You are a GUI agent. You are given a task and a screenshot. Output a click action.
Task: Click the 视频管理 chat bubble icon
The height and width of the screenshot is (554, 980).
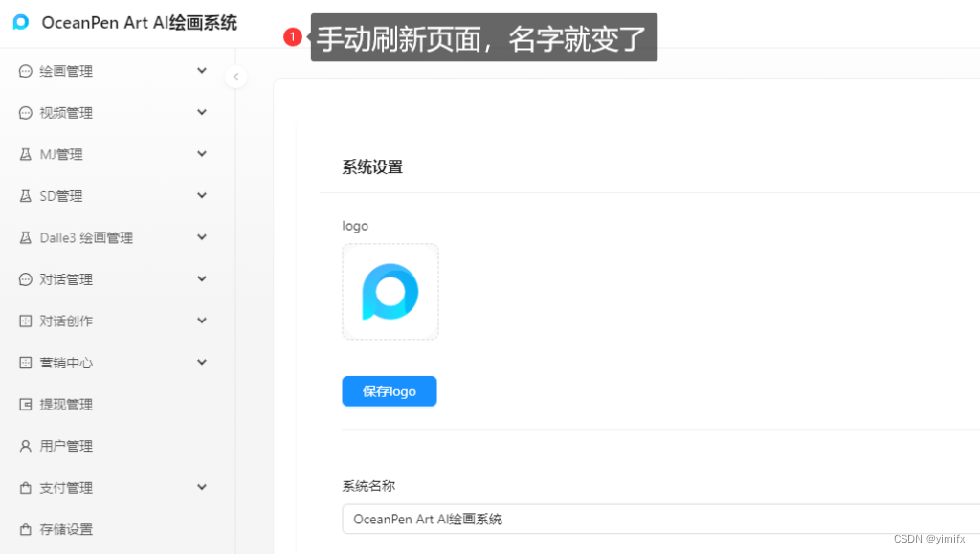pos(25,113)
